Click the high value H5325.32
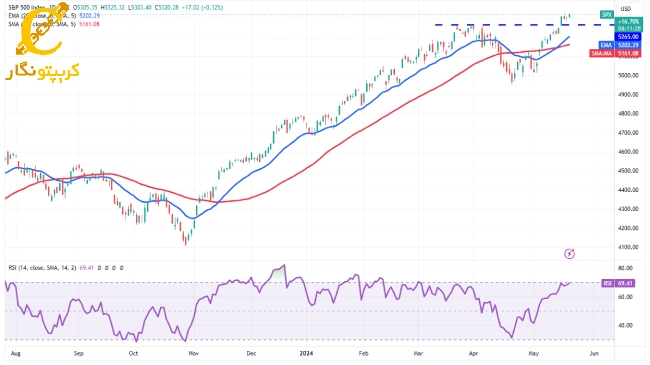Screen dimensions: 650x365 tap(113, 7)
